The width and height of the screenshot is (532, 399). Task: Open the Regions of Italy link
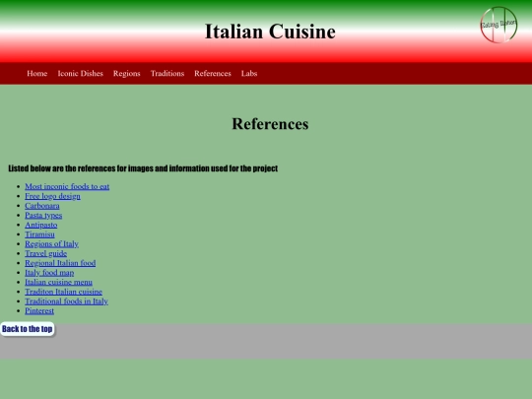(51, 244)
